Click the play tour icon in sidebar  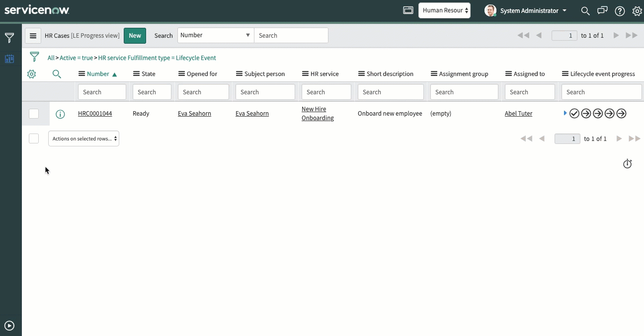[x=9, y=326]
